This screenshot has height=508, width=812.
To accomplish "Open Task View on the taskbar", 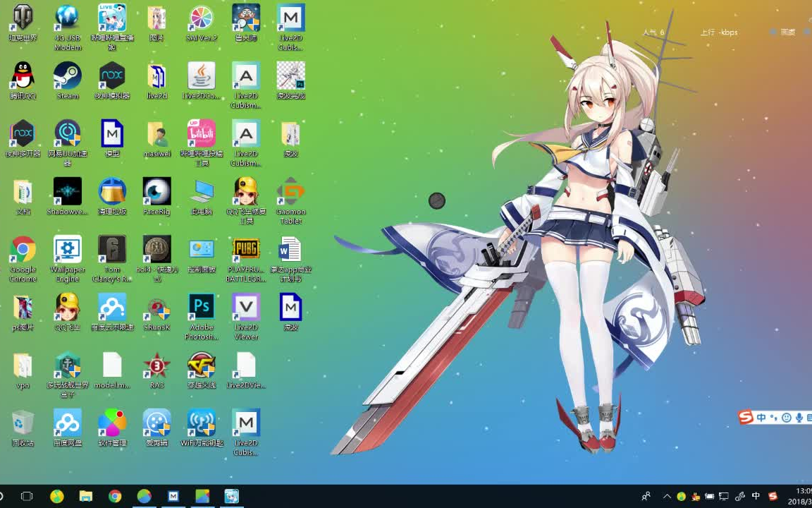I will (26, 497).
